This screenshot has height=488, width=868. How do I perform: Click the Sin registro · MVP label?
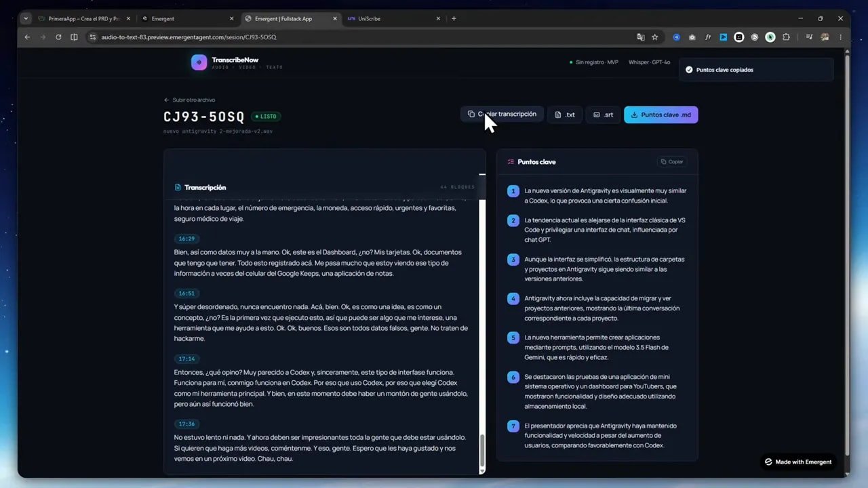[x=594, y=62]
